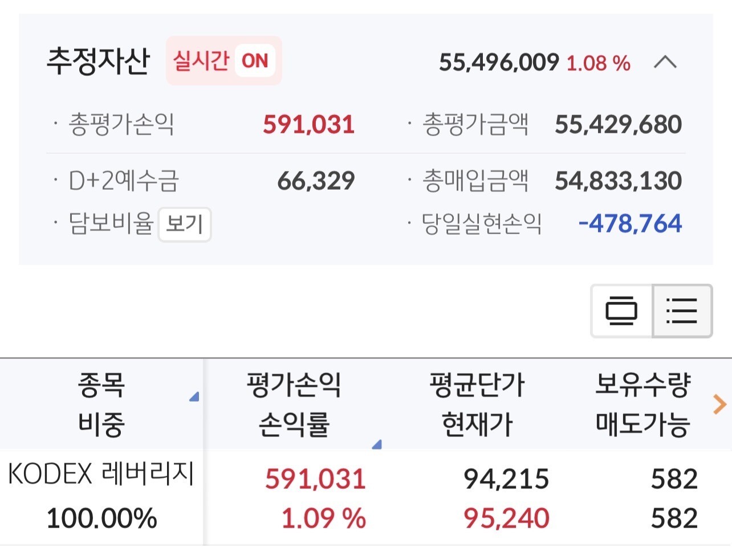
Task: Click the 추정자산 title label
Action: tap(98, 62)
